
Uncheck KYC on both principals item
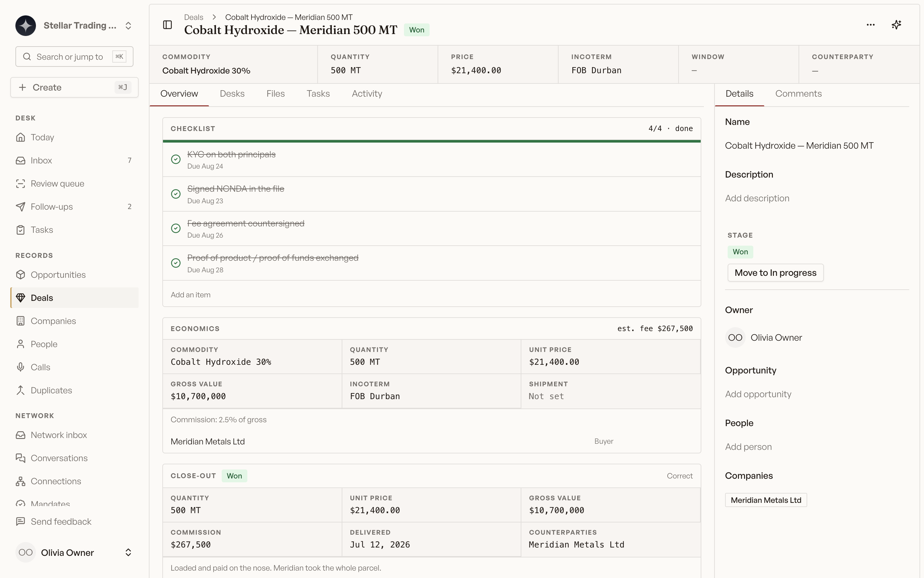pos(175,159)
